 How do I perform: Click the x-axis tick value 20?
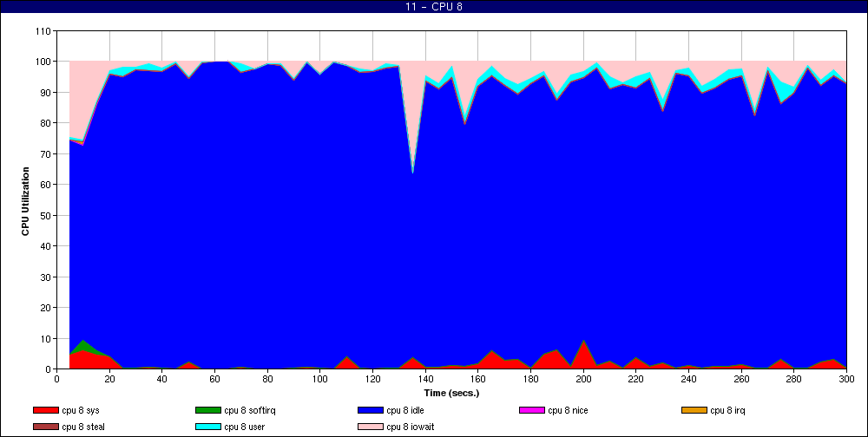pyautogui.click(x=109, y=379)
